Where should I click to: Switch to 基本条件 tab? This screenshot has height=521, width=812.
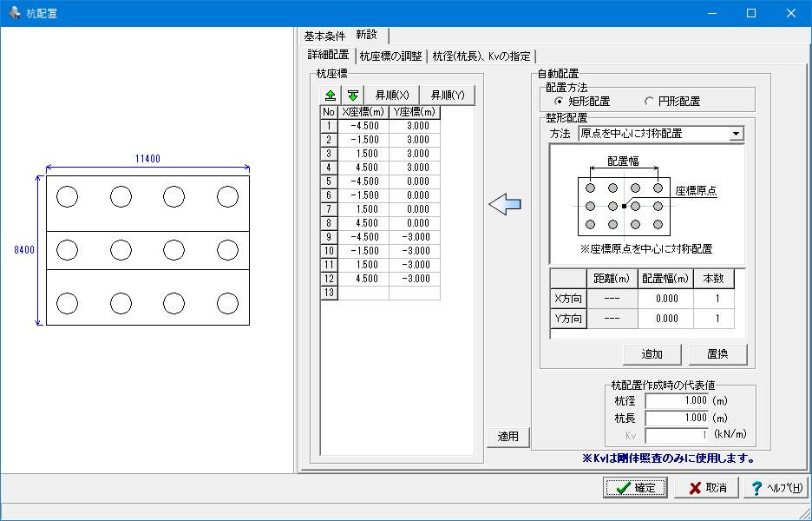(x=324, y=36)
